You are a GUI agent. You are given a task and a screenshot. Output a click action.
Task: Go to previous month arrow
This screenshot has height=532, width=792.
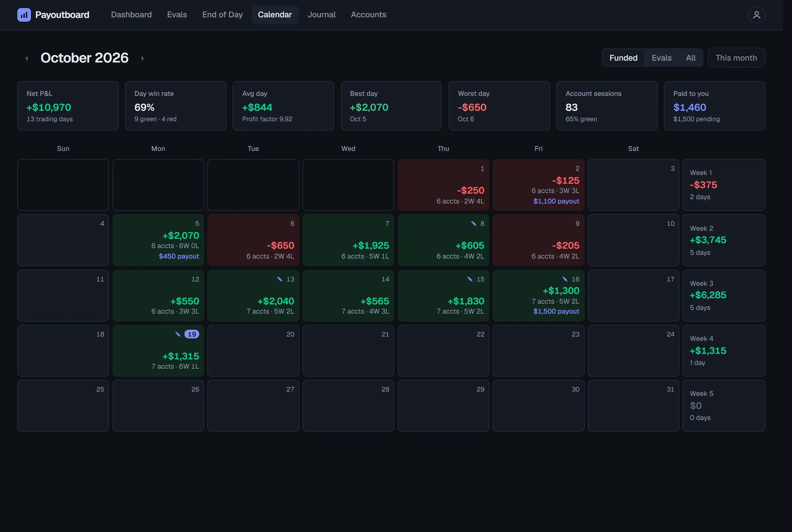point(27,58)
